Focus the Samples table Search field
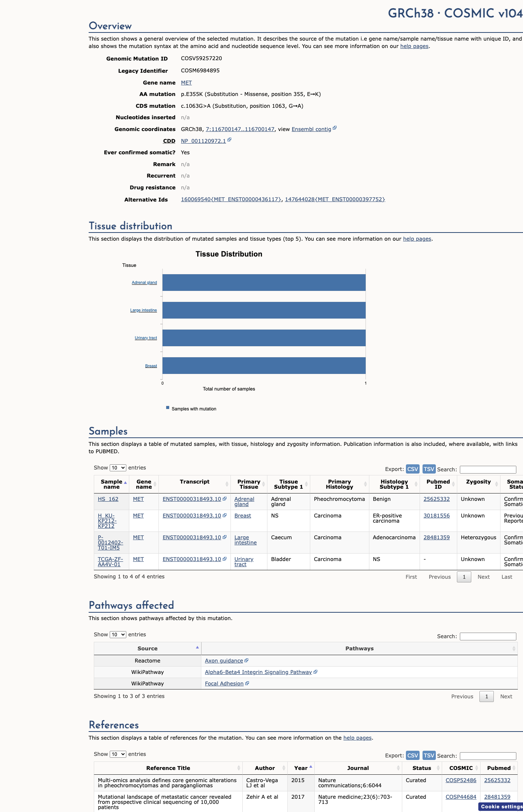This screenshot has height=812, width=523. pos(488,469)
